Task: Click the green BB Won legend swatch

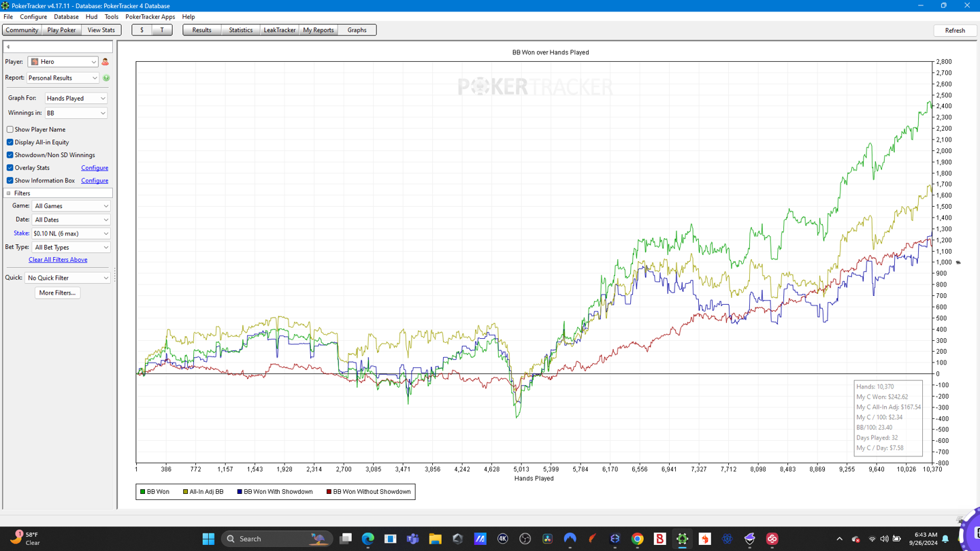Action: (143, 492)
